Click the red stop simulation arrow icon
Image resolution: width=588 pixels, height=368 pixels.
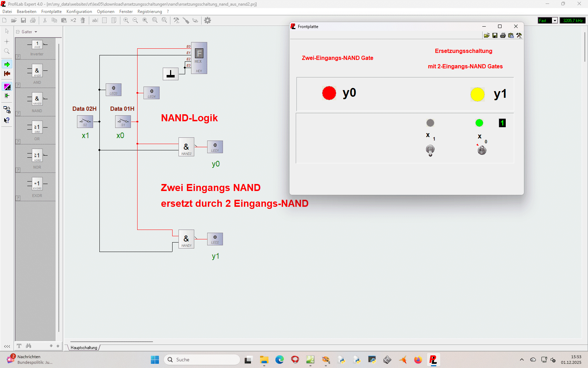7,74
